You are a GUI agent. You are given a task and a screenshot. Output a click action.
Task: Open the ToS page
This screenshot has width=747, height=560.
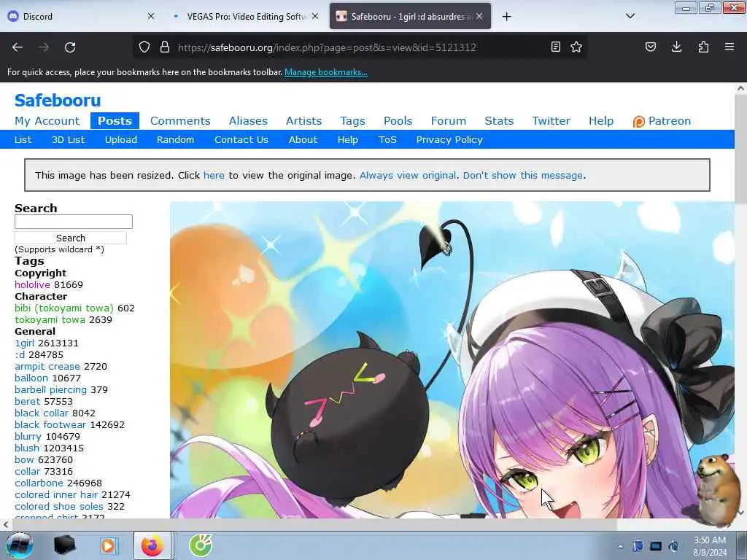[387, 139]
